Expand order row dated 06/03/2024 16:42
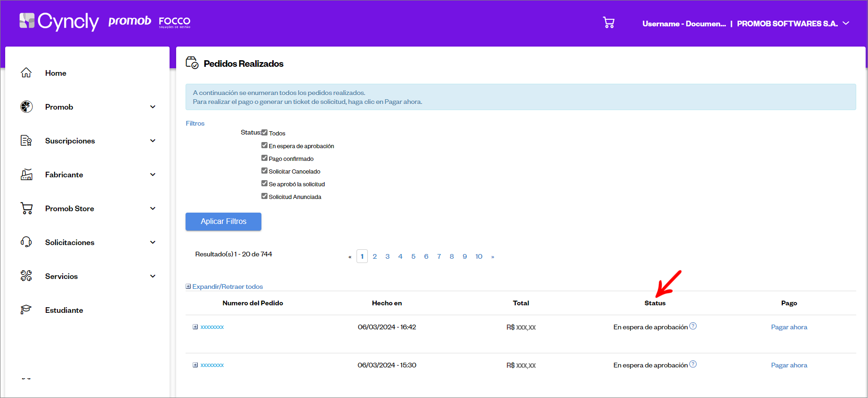Image resolution: width=868 pixels, height=398 pixels. pyautogui.click(x=195, y=327)
